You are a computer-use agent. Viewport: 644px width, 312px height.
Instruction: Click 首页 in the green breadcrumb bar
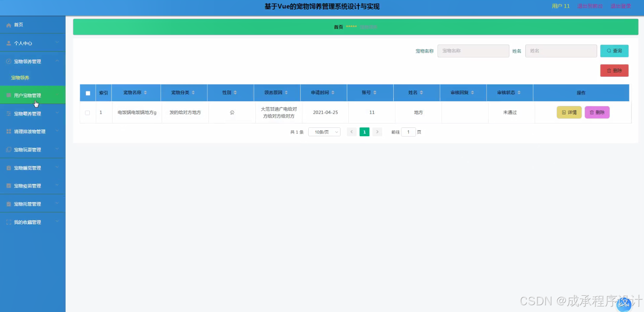tap(338, 27)
